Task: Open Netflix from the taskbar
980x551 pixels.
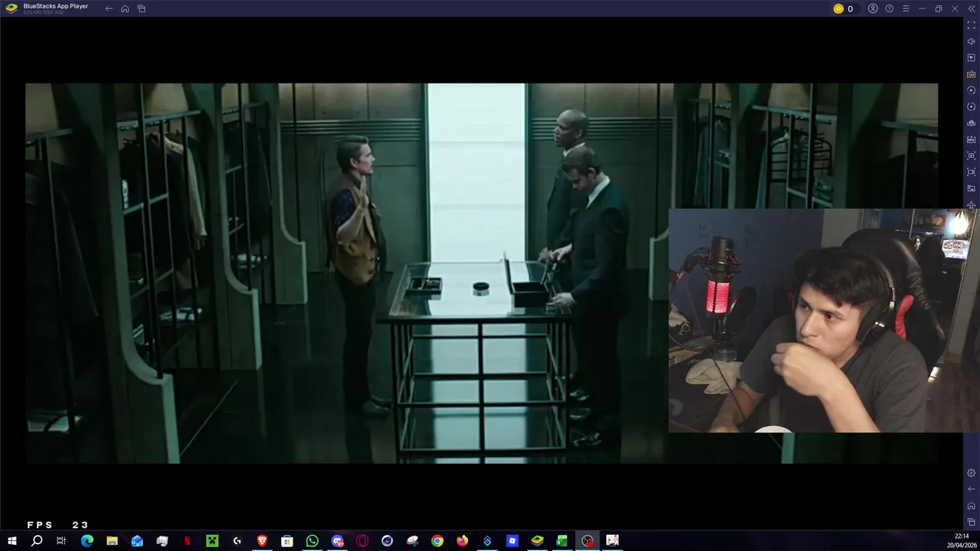Action: pyautogui.click(x=187, y=541)
